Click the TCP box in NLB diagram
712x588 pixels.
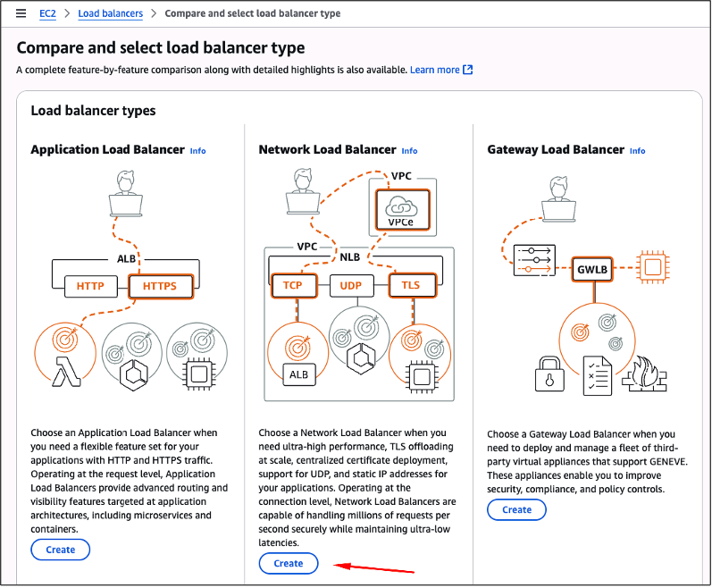point(293,285)
